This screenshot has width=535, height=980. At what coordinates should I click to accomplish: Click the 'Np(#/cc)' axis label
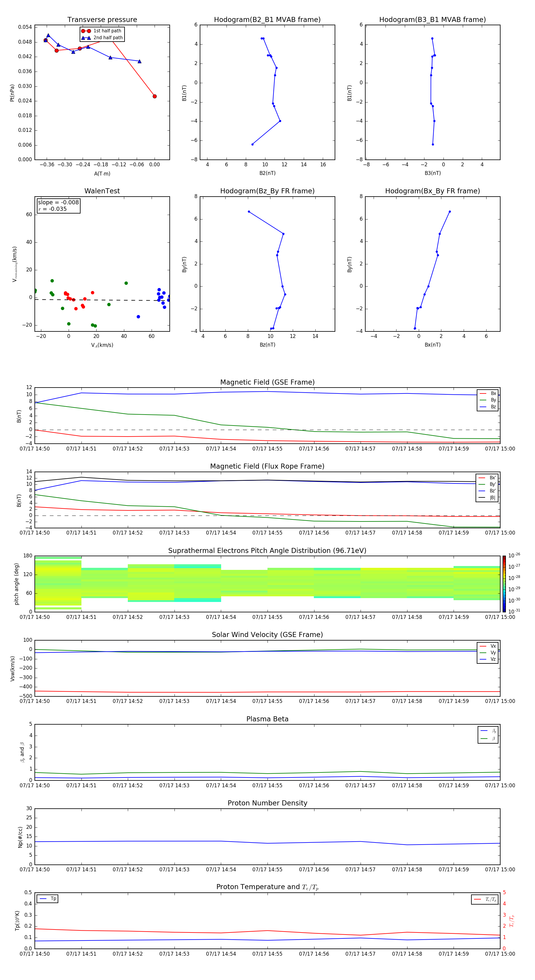pos(21,837)
